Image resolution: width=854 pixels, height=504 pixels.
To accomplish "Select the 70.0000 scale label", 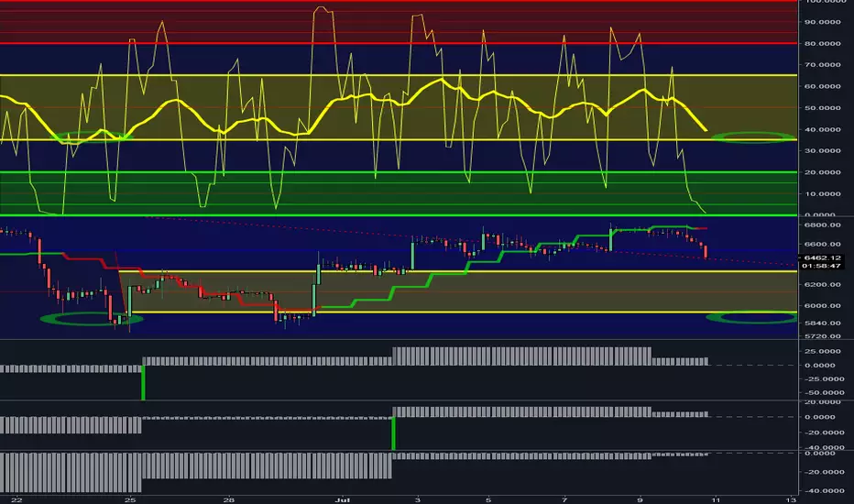I will 823,65.
